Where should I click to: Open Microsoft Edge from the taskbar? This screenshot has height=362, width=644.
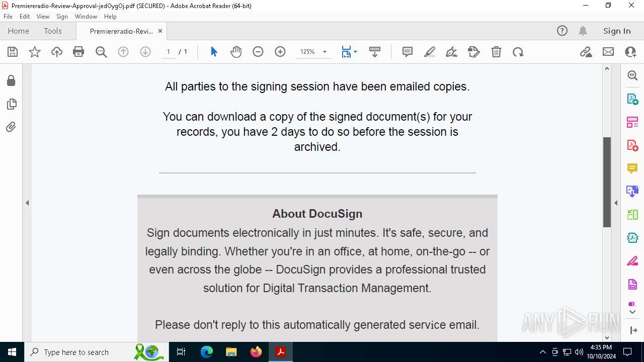click(x=207, y=352)
